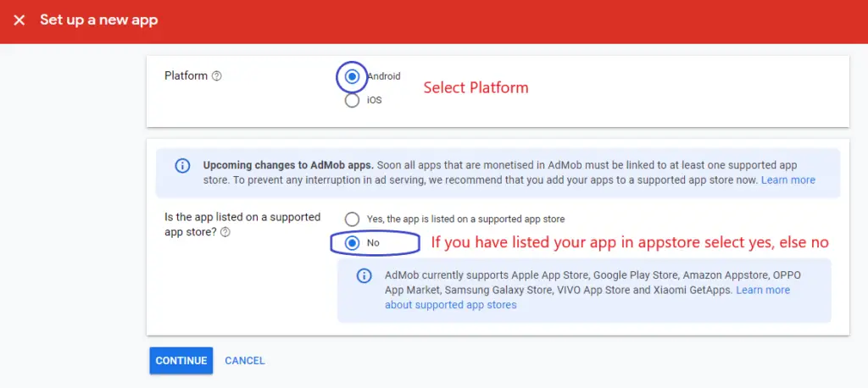Click 'Is the app listed on a supported app store?' label
The image size is (868, 388).
click(x=242, y=224)
